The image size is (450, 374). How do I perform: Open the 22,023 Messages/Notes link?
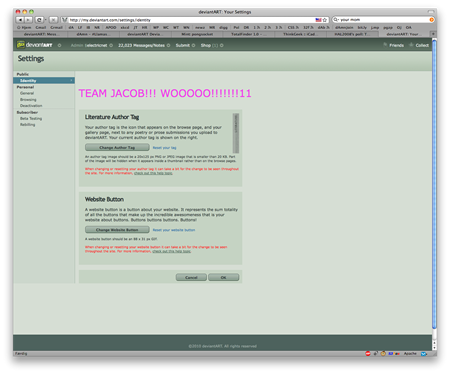[x=141, y=45]
